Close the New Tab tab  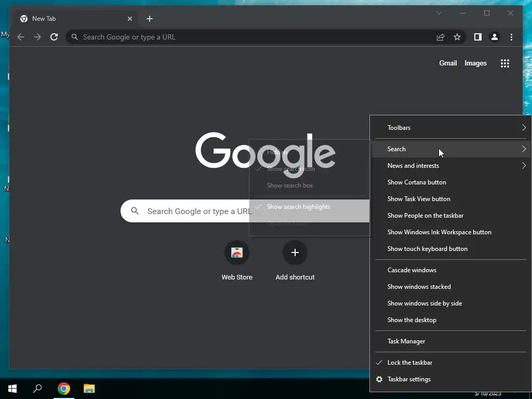pyautogui.click(x=129, y=19)
